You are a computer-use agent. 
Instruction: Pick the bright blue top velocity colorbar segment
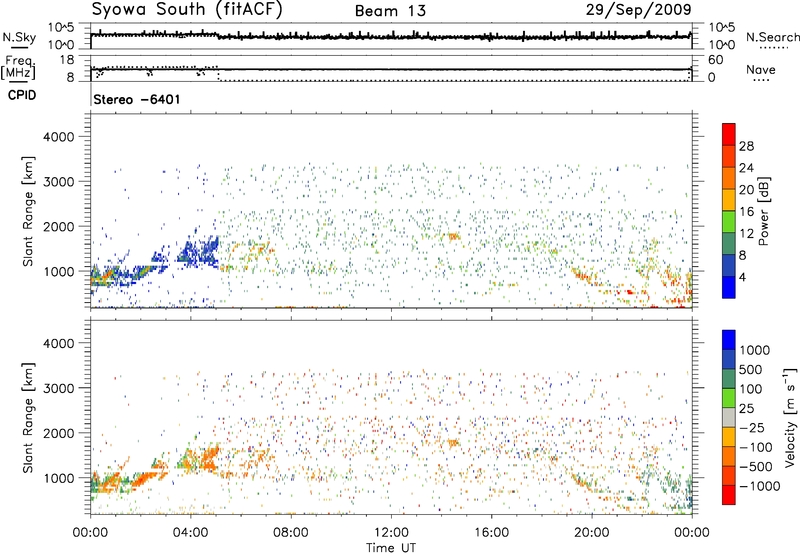point(729,340)
